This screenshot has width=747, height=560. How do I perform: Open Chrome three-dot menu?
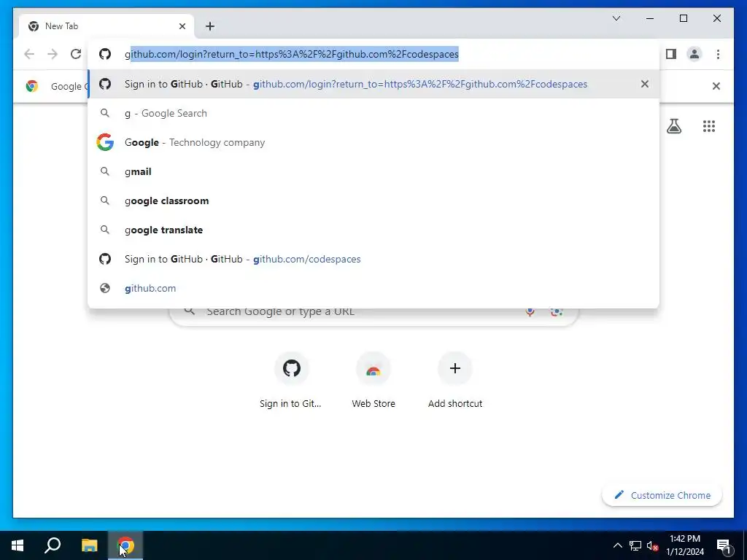point(718,54)
